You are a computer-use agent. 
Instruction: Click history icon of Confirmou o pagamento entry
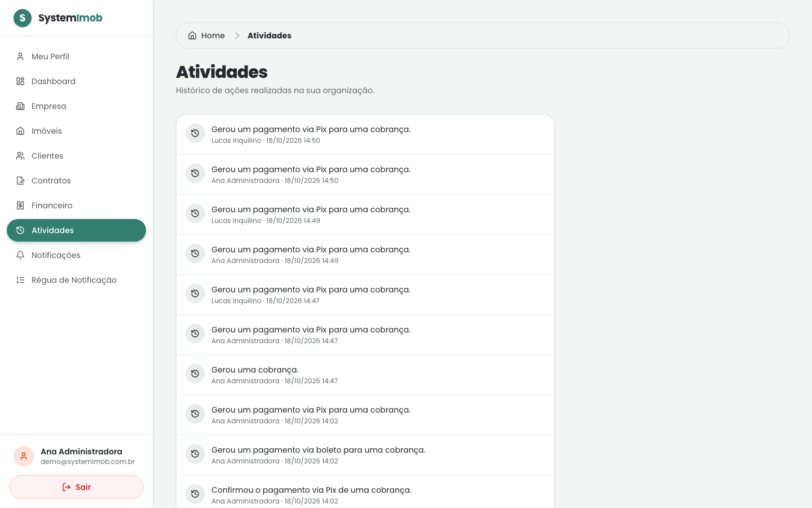point(195,494)
